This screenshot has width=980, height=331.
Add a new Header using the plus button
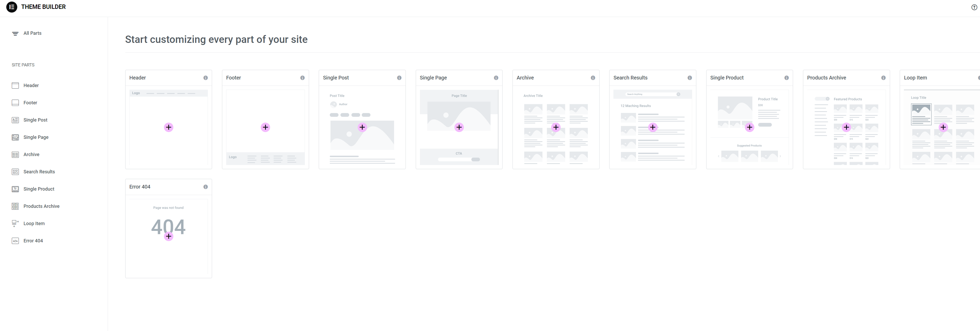[169, 127]
